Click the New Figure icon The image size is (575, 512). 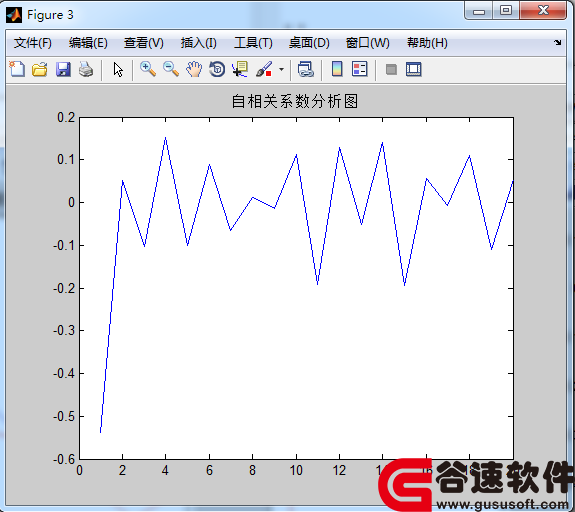(17, 69)
